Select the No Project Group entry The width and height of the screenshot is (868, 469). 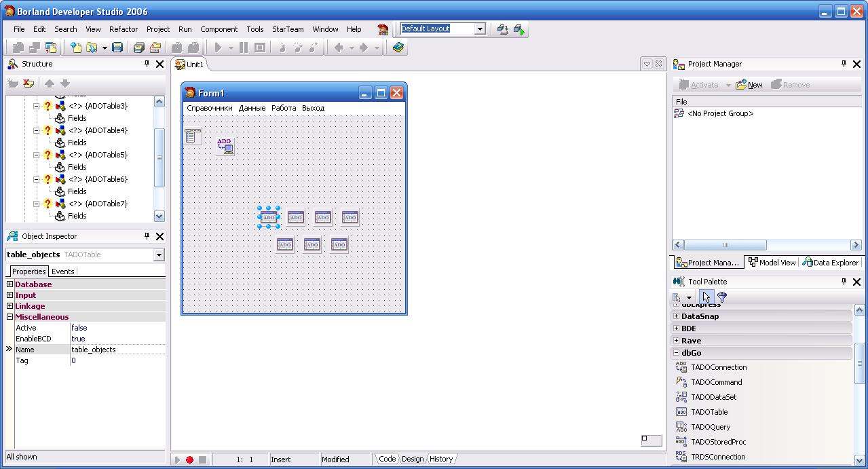[720, 113]
